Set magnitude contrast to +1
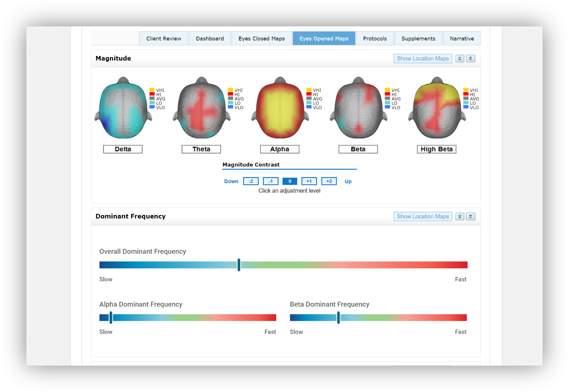Viewport: 569px width, 392px height. tap(309, 181)
